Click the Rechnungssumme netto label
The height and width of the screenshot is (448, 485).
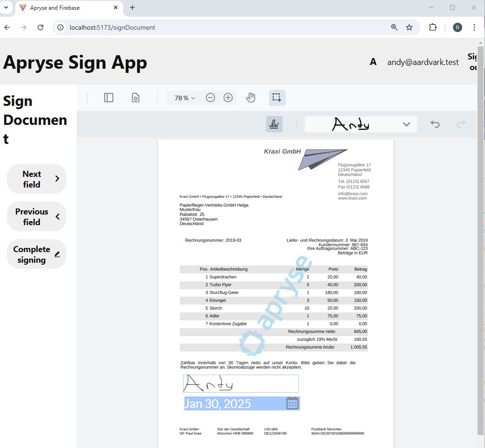click(311, 331)
